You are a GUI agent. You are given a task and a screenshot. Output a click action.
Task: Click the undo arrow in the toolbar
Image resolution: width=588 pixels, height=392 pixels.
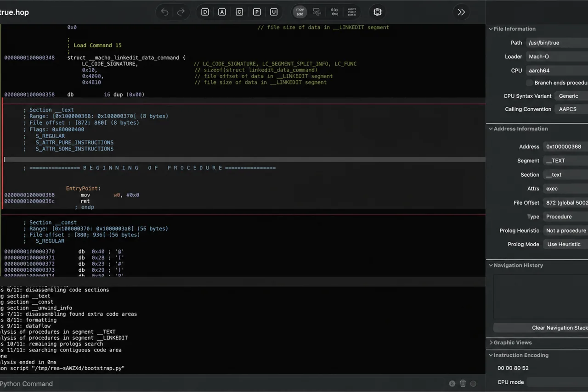164,12
